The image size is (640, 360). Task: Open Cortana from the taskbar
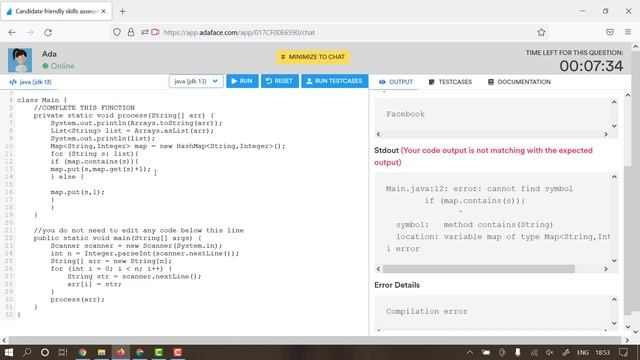pyautogui.click(x=45, y=352)
